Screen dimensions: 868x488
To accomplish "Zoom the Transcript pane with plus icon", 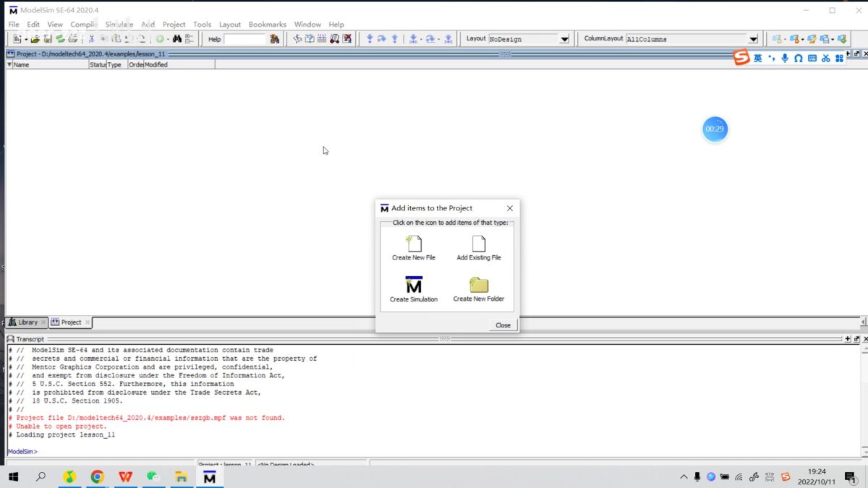I will tap(848, 339).
